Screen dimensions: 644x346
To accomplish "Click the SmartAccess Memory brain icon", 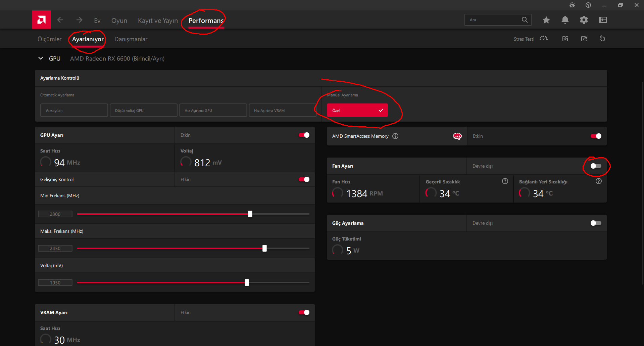I will (457, 136).
